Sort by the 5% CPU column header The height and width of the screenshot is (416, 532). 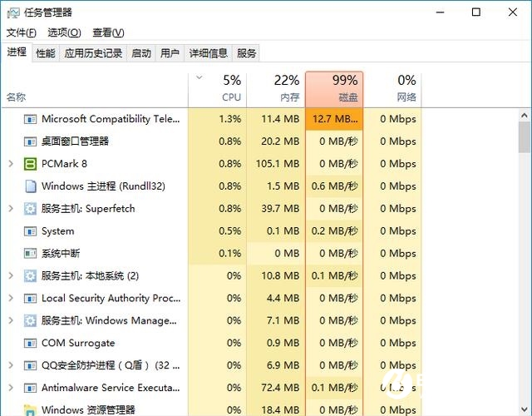[x=218, y=90]
